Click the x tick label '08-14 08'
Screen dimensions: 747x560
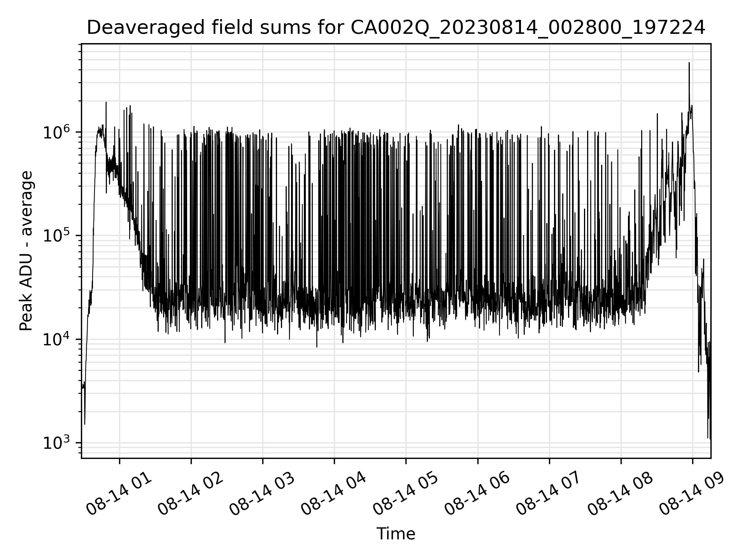pos(620,494)
